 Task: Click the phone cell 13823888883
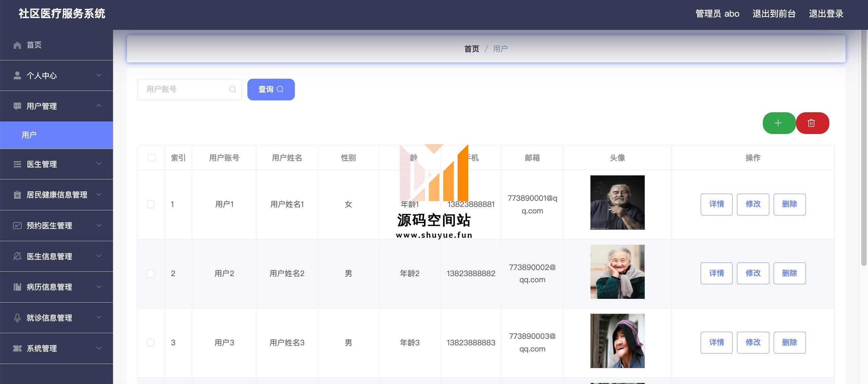coord(471,343)
